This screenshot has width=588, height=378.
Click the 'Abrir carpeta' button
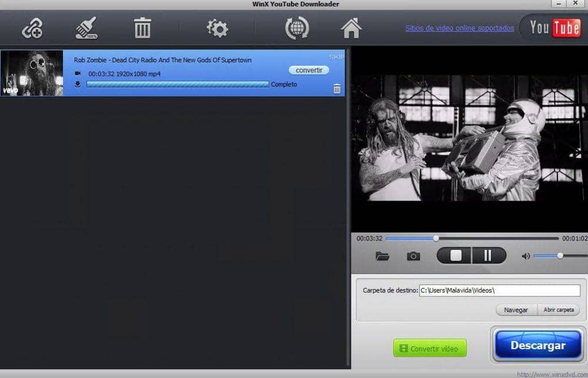pos(558,310)
